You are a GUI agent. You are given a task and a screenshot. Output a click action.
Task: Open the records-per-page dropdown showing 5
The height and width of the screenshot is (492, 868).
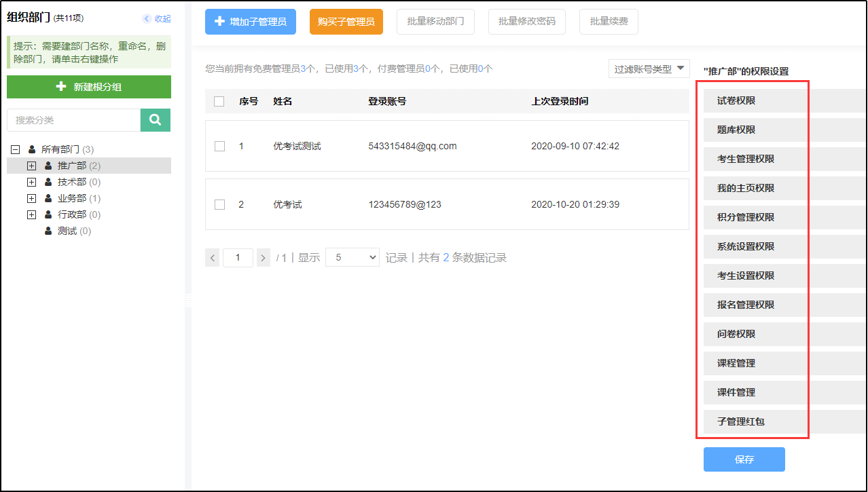click(x=352, y=257)
